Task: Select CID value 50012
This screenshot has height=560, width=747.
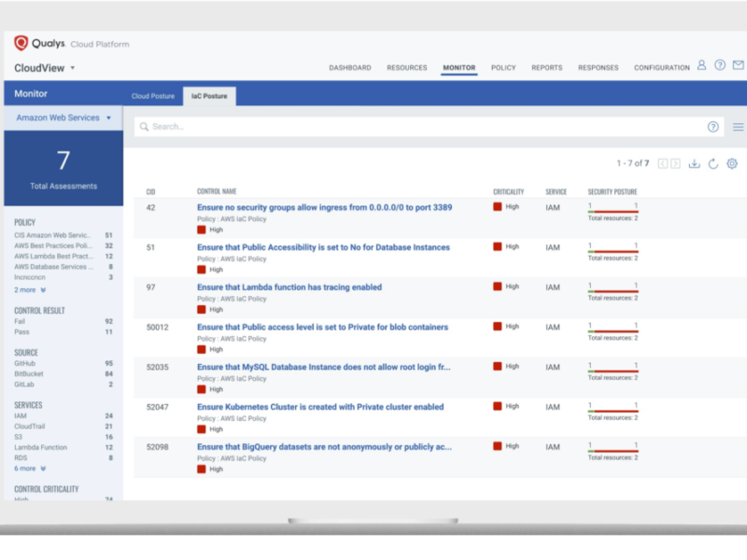Action: (157, 328)
